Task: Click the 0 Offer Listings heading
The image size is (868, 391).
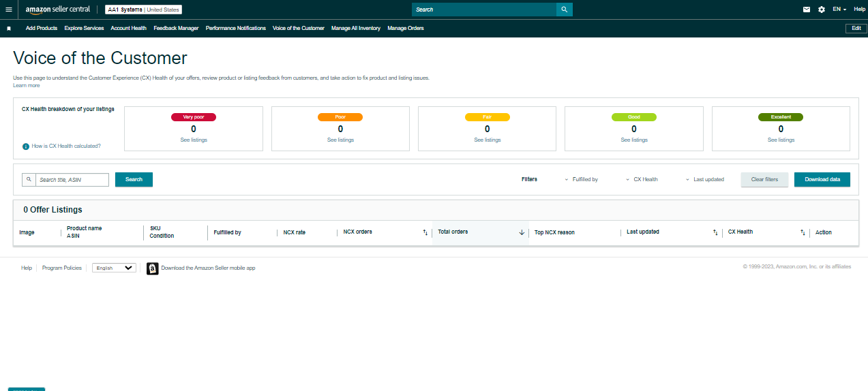Action: [53, 210]
